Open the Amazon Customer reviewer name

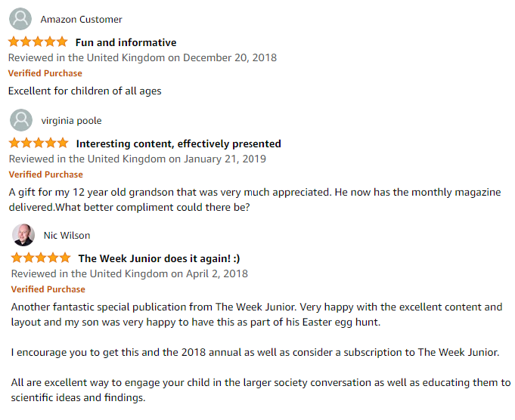pos(81,20)
